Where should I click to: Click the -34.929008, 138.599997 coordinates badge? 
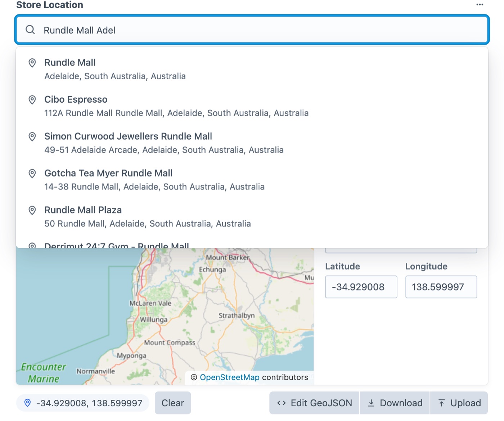[83, 403]
